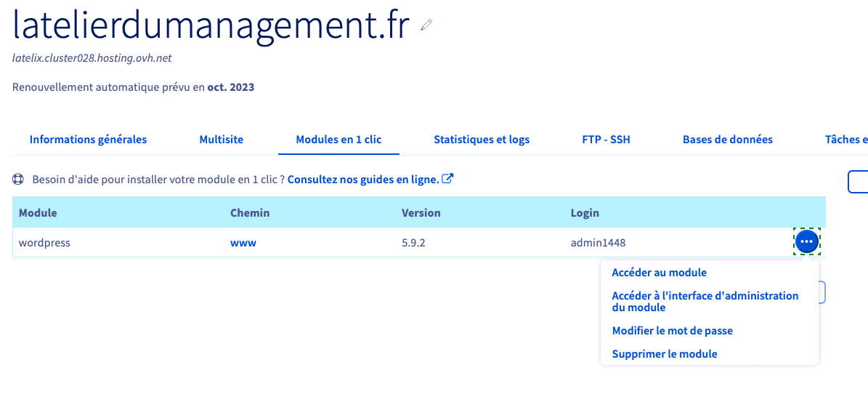Open the partially visible Tâches tab

[846, 140]
